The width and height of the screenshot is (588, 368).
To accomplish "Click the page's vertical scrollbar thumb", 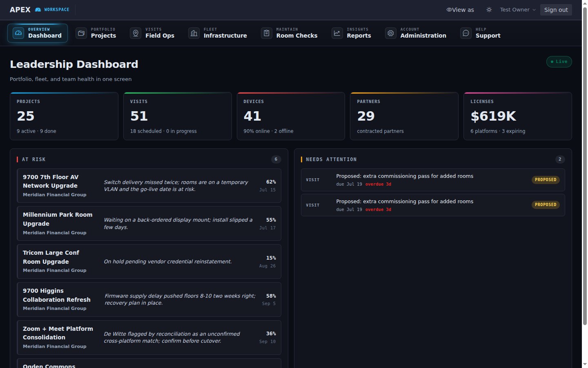I will coord(585,166).
